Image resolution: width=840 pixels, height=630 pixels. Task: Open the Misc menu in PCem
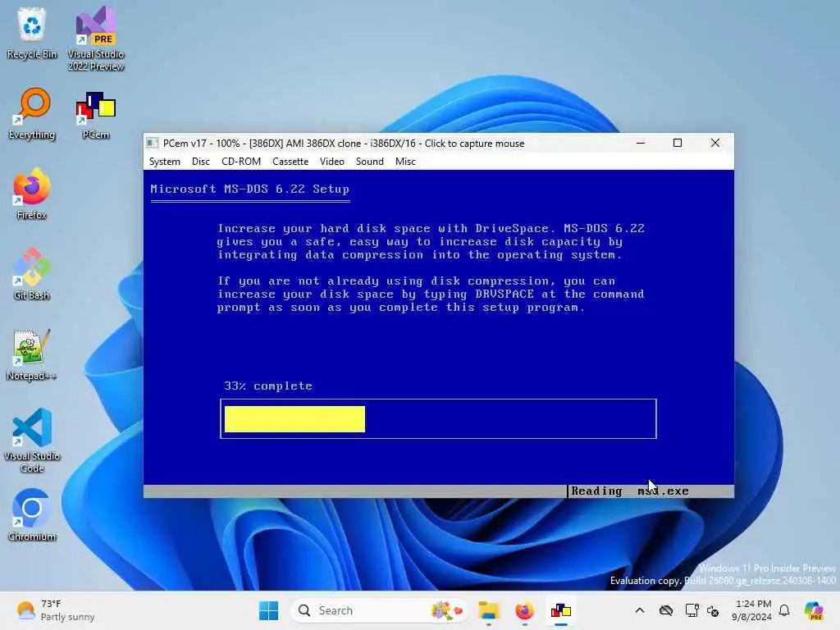click(x=405, y=162)
